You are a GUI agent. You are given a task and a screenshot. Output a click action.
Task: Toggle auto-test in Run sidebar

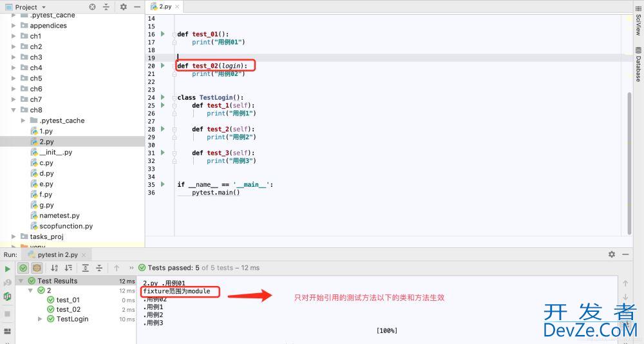7,296
